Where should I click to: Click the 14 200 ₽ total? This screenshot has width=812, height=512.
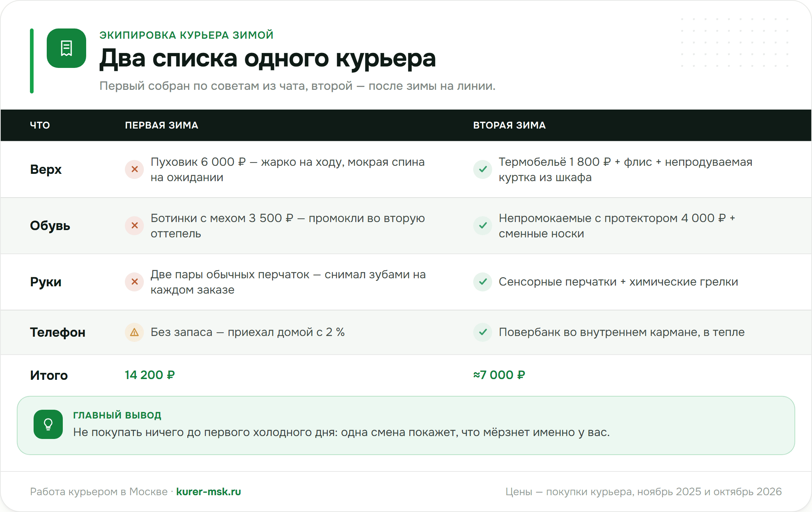pos(150,375)
